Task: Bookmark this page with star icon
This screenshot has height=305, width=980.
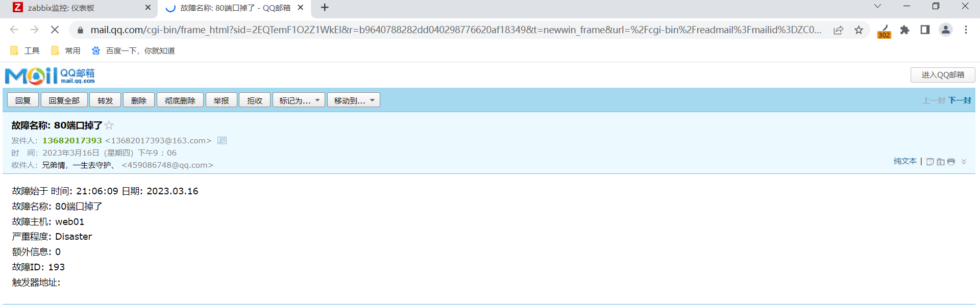Action: point(859,30)
